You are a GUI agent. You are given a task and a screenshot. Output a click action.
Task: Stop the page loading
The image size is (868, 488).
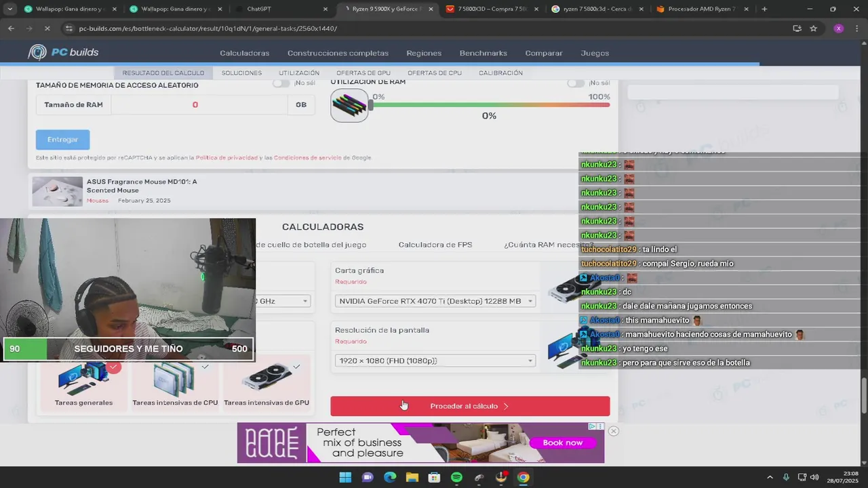49,28
